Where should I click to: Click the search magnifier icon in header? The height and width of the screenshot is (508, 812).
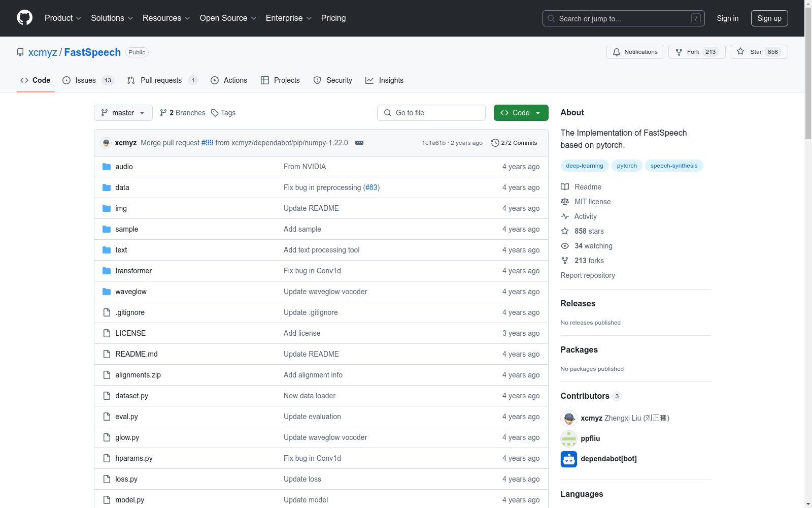tap(551, 18)
